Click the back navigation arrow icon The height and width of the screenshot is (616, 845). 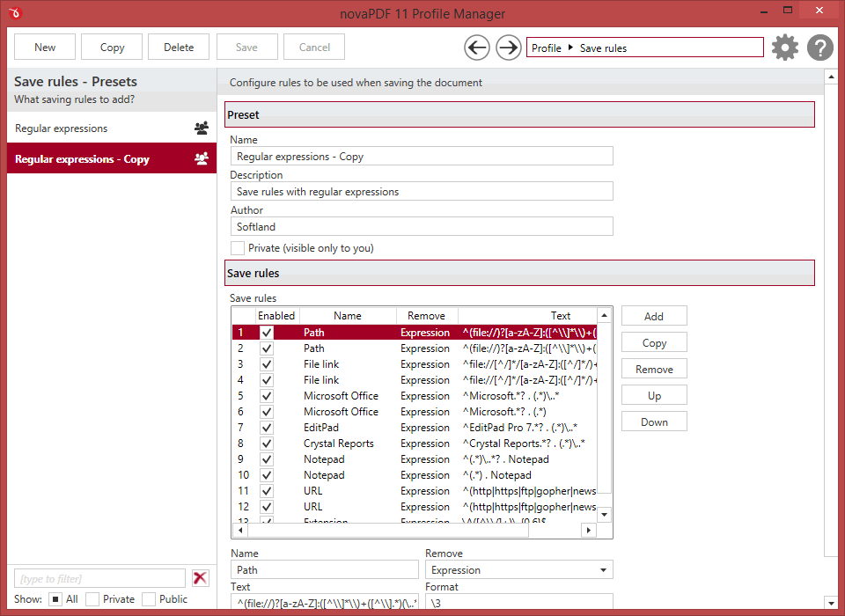pos(477,48)
